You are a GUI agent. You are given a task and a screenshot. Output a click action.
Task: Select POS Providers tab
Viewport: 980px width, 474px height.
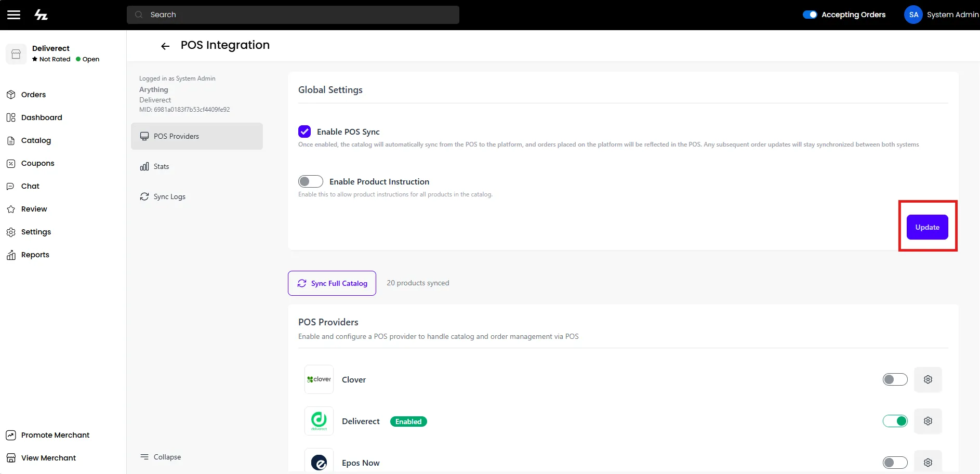tap(197, 136)
